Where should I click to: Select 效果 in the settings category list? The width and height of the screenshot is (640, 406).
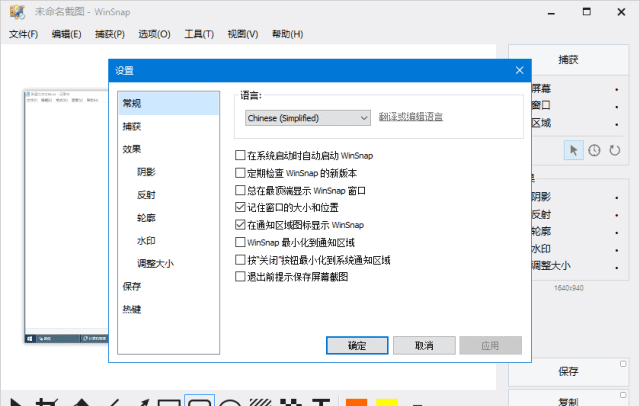(168, 149)
